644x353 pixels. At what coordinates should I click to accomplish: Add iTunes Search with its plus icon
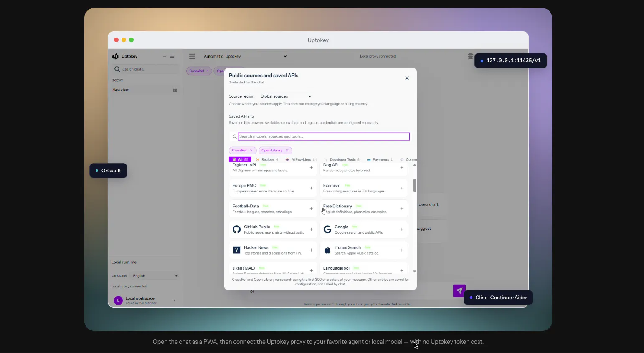(402, 250)
